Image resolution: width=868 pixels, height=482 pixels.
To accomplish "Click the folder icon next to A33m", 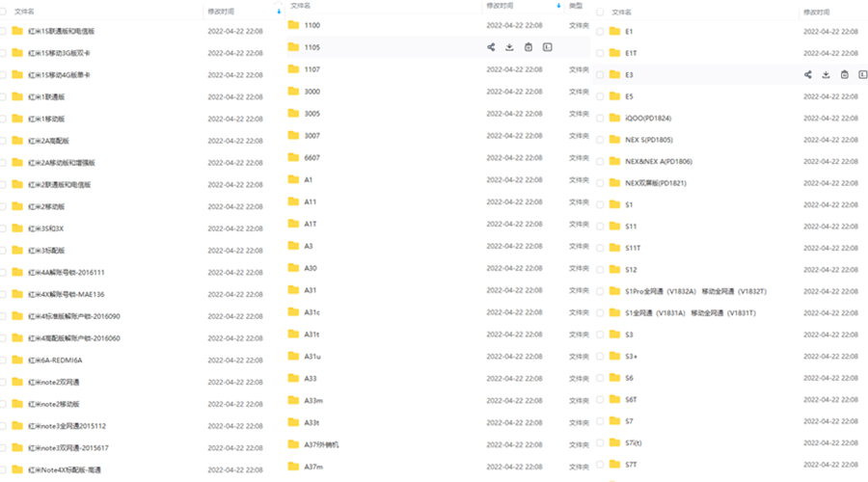I will click(293, 400).
